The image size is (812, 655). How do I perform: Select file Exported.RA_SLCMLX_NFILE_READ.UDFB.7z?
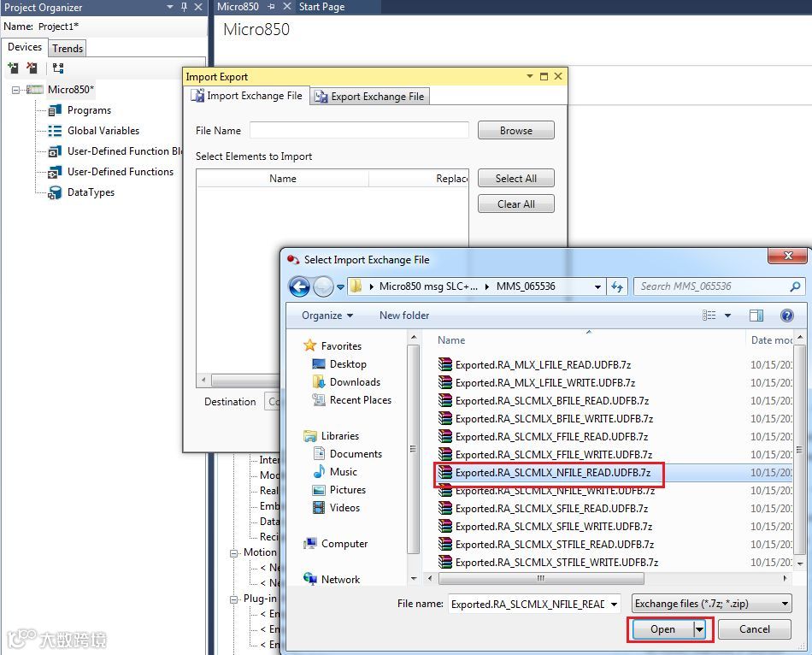click(x=552, y=473)
